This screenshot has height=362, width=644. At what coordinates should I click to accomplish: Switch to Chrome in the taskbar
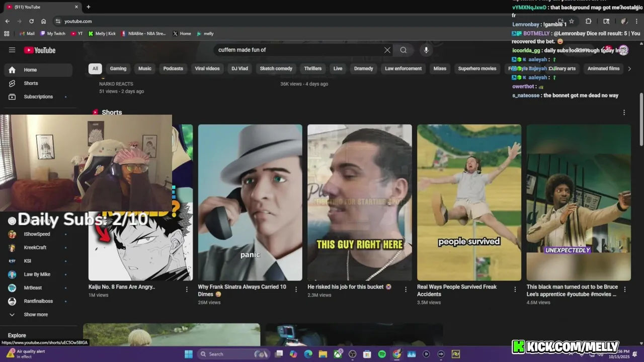(396, 354)
